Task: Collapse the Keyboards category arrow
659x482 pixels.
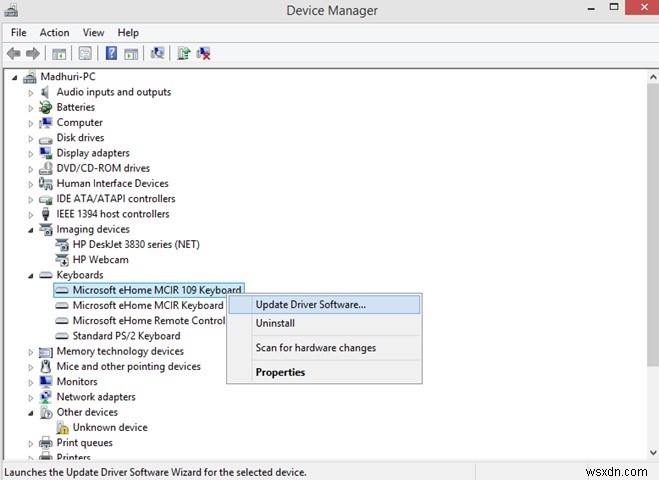Action: [x=31, y=276]
